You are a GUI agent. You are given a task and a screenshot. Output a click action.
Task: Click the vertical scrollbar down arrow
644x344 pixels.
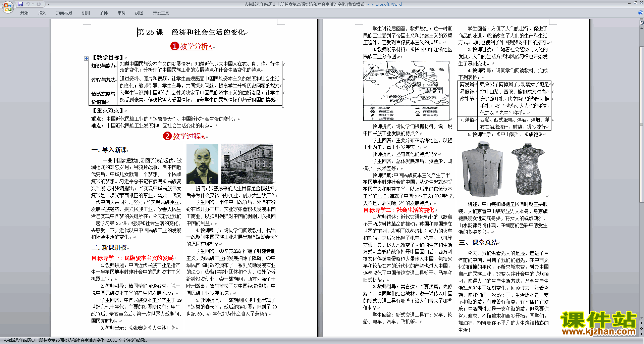[641, 318]
